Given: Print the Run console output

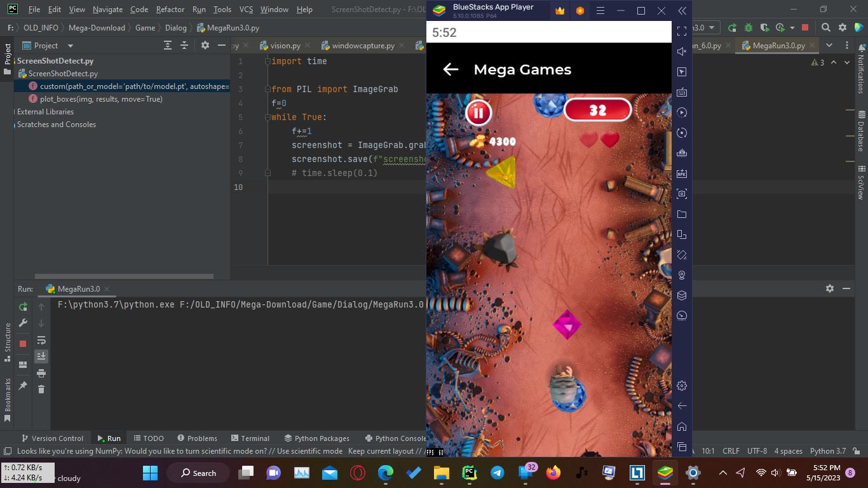Looking at the screenshot, I should pyautogui.click(x=41, y=373).
